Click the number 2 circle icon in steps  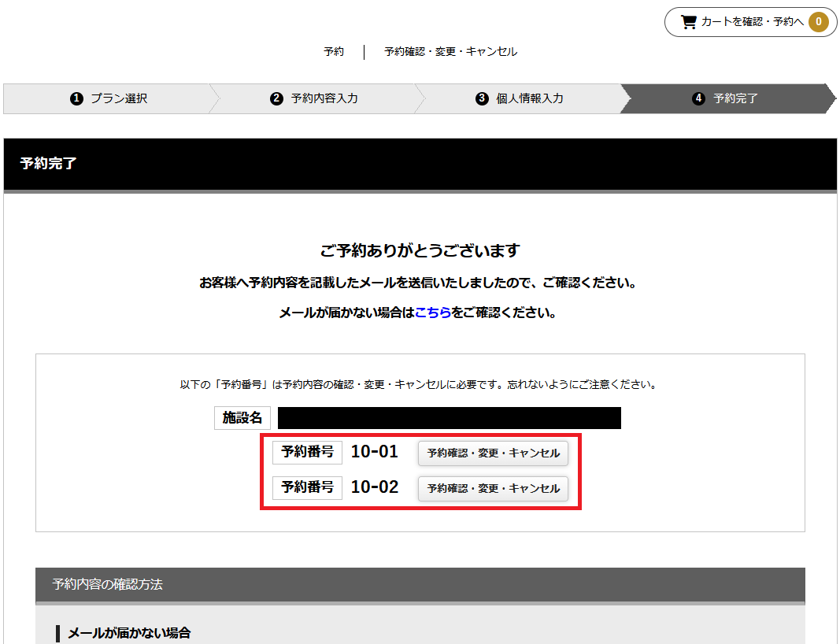click(x=276, y=98)
